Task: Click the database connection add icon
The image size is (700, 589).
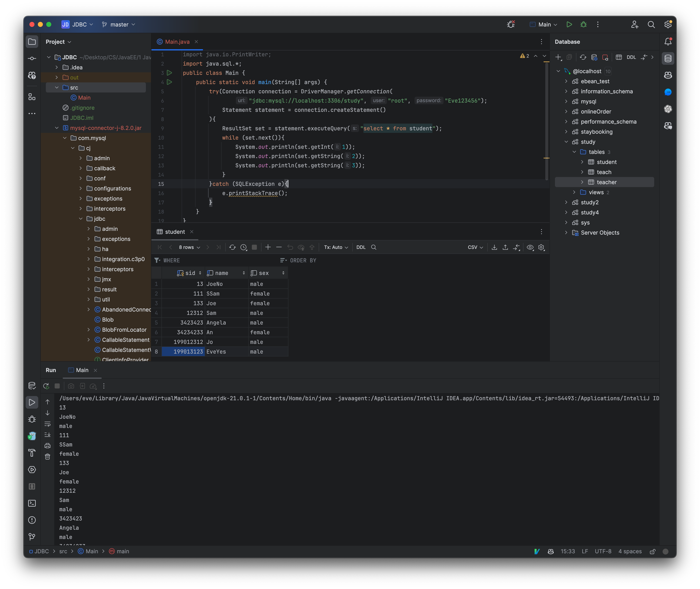Action: pyautogui.click(x=559, y=57)
